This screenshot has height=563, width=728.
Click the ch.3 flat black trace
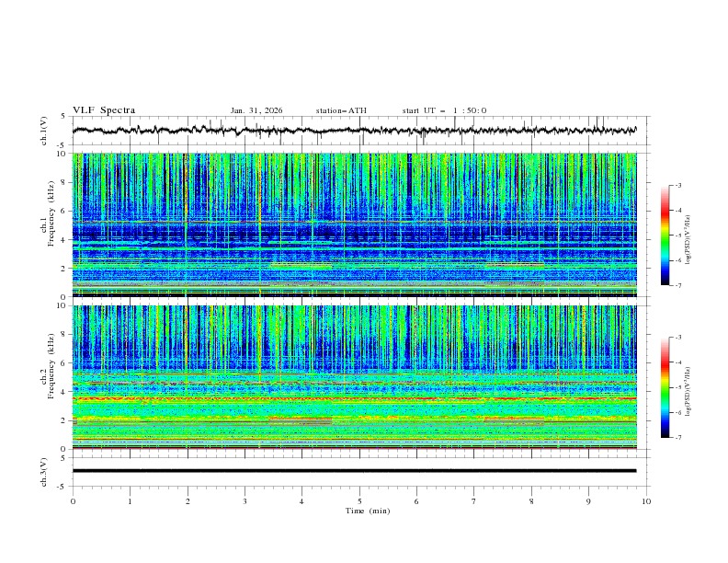tap(354, 471)
